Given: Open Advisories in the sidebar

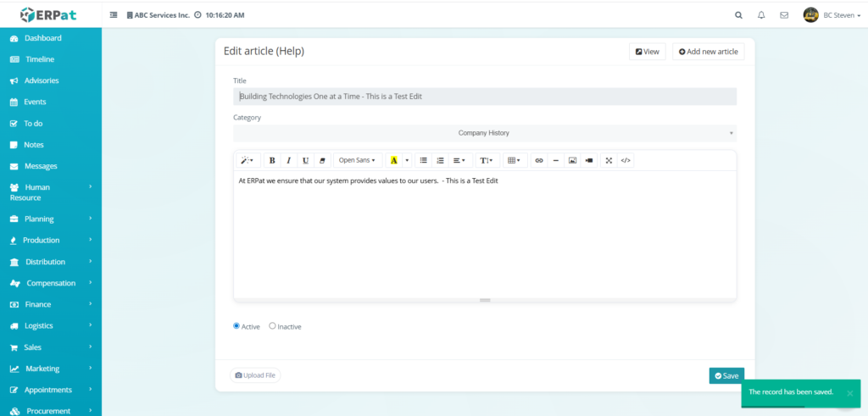Looking at the screenshot, I should point(51,80).
